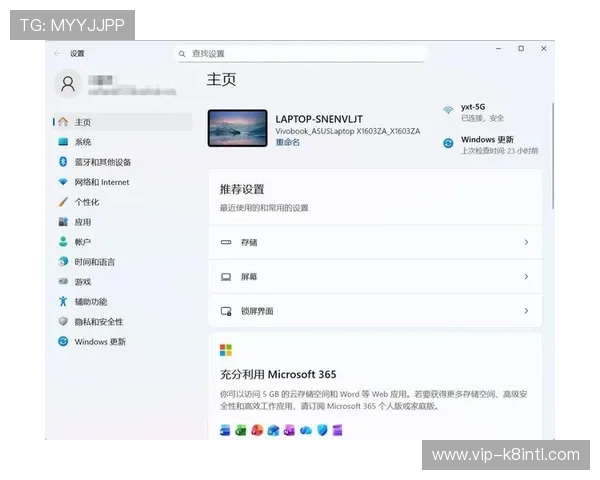Open Windows 更新 status at top right
This screenshot has height=480, width=600.
[491, 145]
